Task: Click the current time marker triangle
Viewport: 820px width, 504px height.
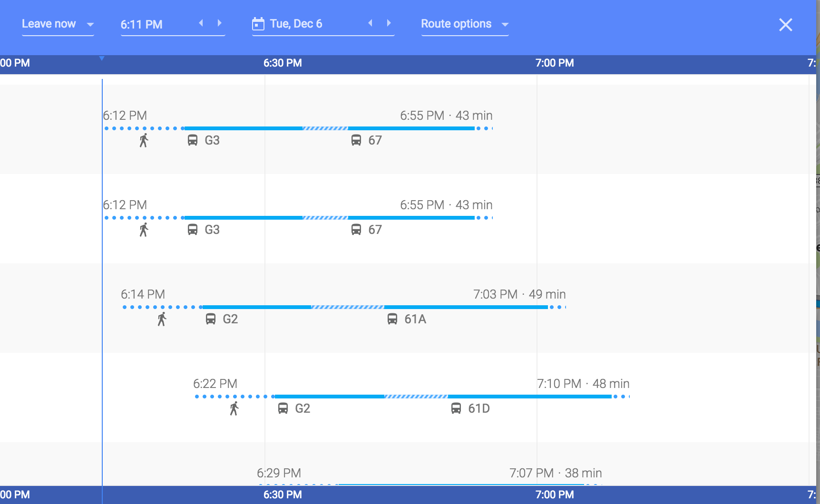Action: [102, 58]
